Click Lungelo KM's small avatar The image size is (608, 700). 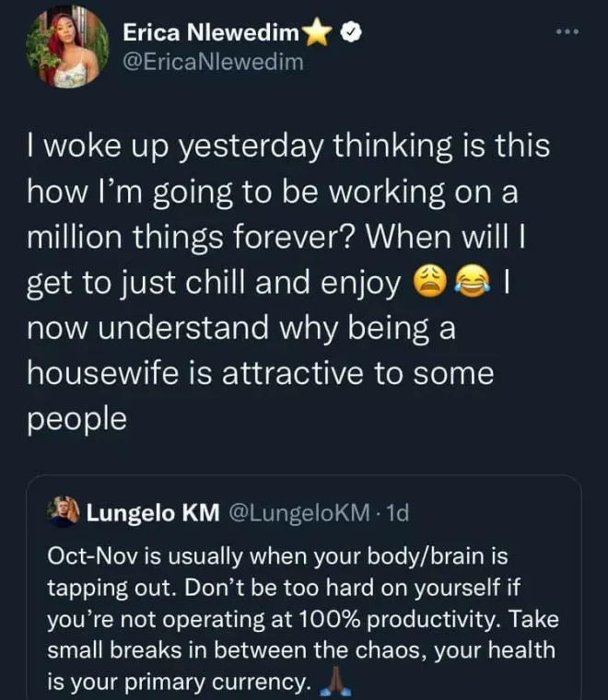[x=64, y=514]
